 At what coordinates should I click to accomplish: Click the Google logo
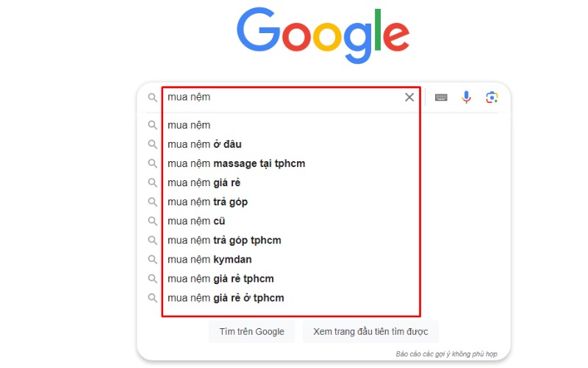(323, 35)
